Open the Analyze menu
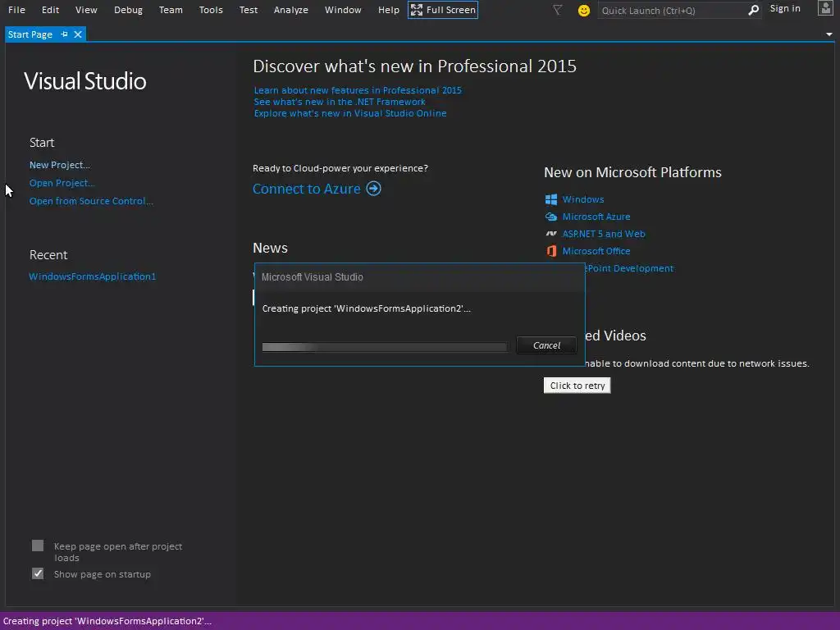The image size is (840, 630). point(291,10)
